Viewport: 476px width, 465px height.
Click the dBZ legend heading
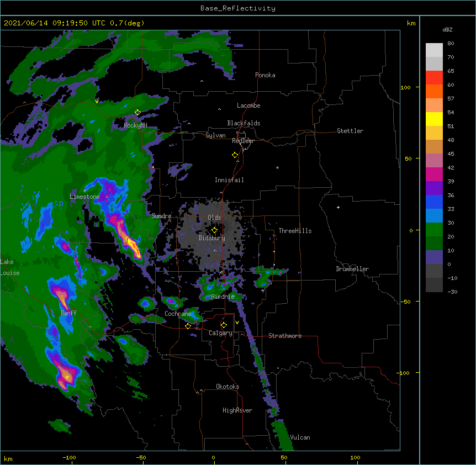pyautogui.click(x=447, y=30)
